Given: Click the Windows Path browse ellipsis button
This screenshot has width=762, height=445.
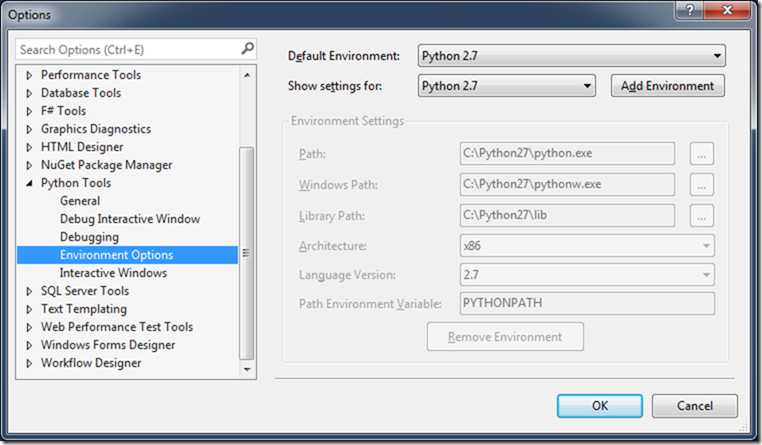Looking at the screenshot, I should 702,185.
